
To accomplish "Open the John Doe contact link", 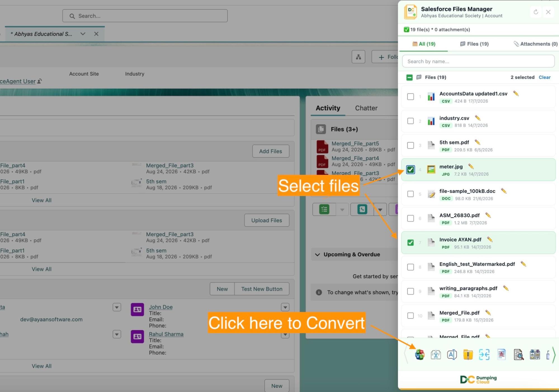I will [x=161, y=307].
